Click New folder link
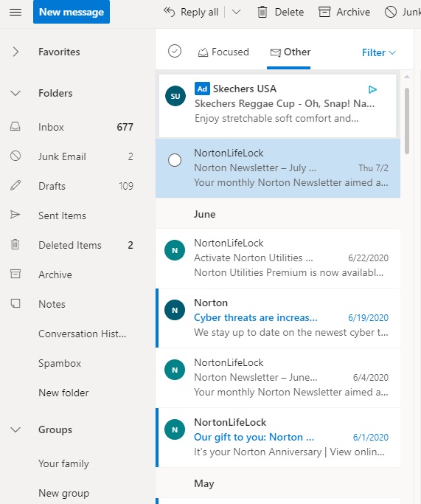Viewport: 421px width, 504px height. click(x=63, y=393)
